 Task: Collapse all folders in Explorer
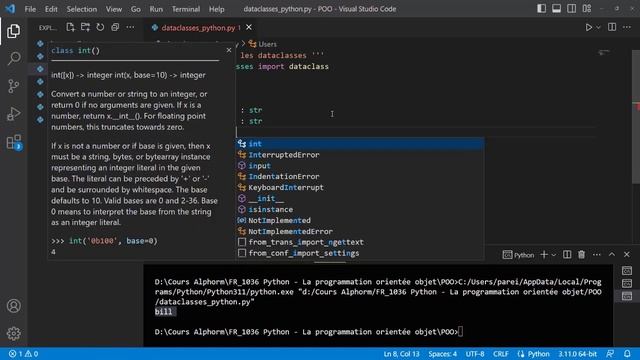tap(115, 27)
